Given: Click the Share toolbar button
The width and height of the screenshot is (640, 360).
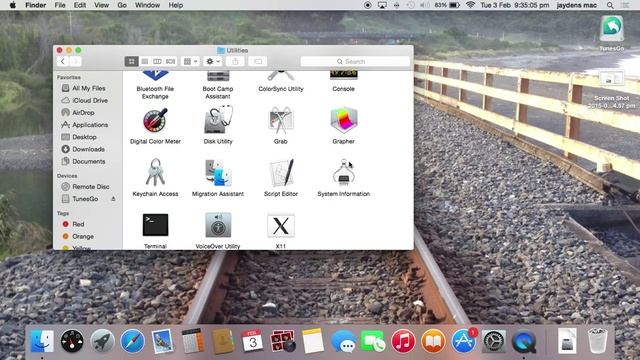Looking at the screenshot, I should 235,61.
